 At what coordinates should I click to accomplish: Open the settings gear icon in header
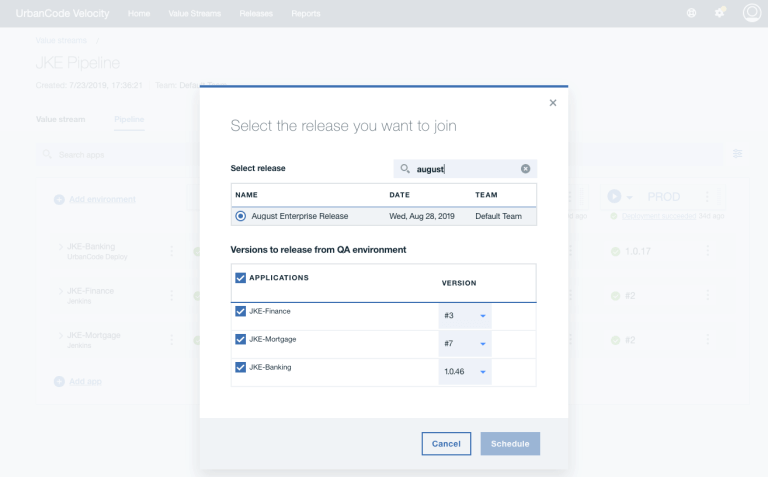coord(719,13)
